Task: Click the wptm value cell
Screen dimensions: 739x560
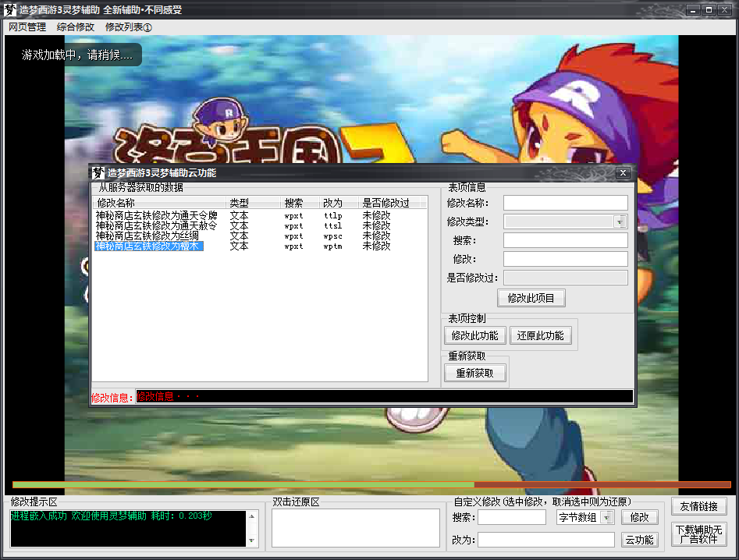Action: [333, 246]
